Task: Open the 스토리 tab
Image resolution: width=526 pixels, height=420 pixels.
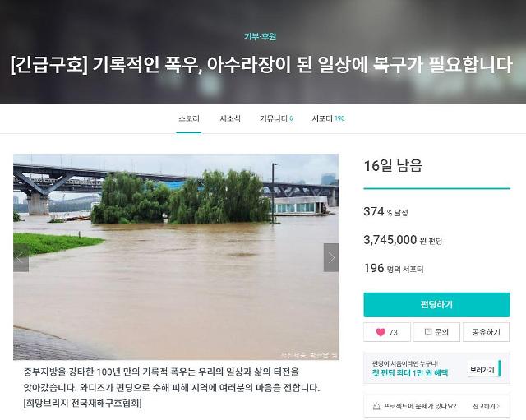Action: (189, 118)
